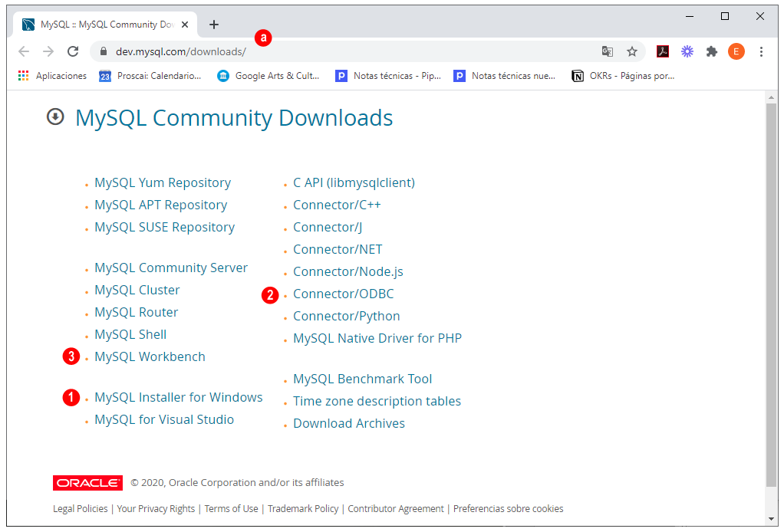Open the Proscai: Calendario bookmark

click(x=150, y=76)
